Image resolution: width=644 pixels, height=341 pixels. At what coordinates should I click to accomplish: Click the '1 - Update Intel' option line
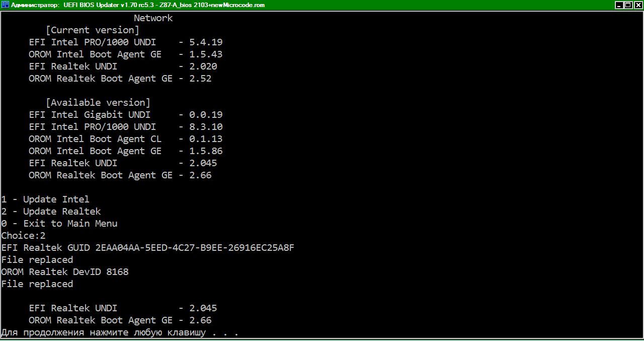click(45, 199)
